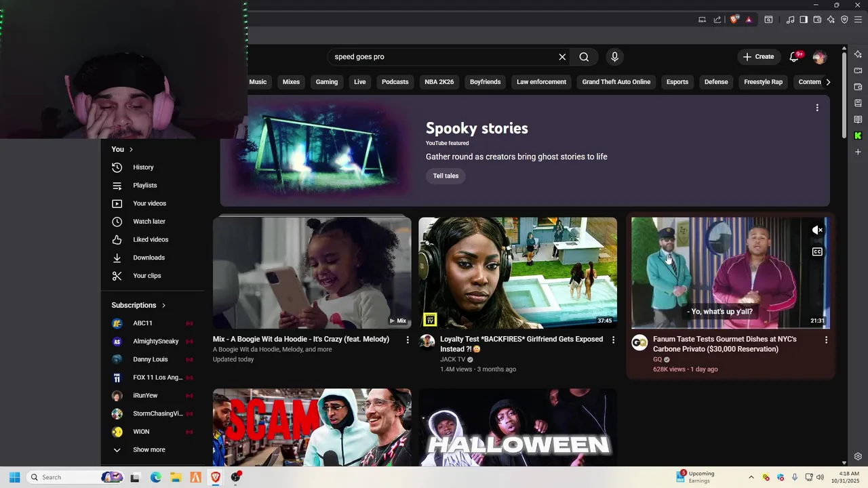Expand the Subscriptions section chevron

pos(163,305)
